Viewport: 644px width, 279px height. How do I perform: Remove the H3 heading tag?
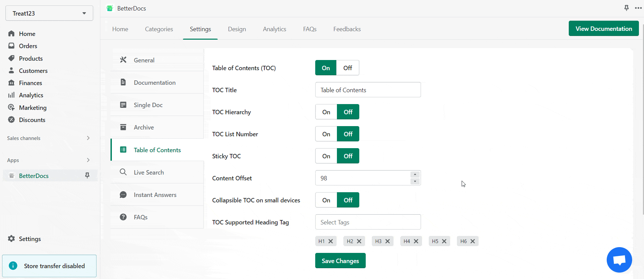click(388, 241)
